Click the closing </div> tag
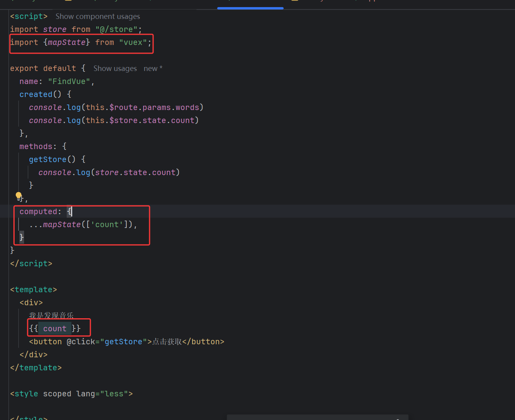515x420 pixels. pos(34,355)
